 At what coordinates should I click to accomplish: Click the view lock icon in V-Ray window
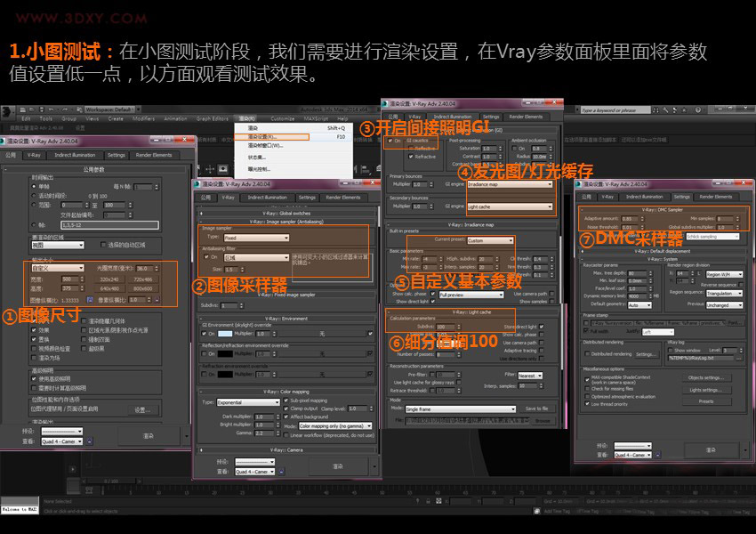coord(282,472)
